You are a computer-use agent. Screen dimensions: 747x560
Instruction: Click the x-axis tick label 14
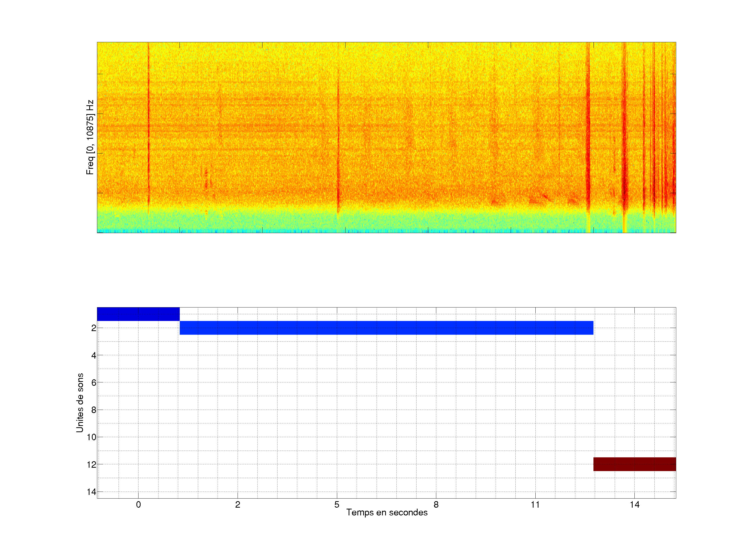[634, 505]
